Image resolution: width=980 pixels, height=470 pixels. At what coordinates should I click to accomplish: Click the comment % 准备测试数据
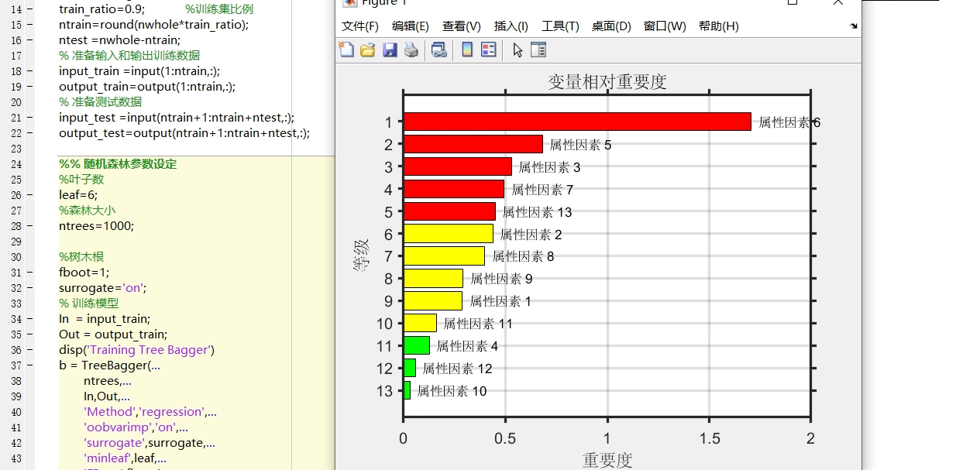point(100,102)
